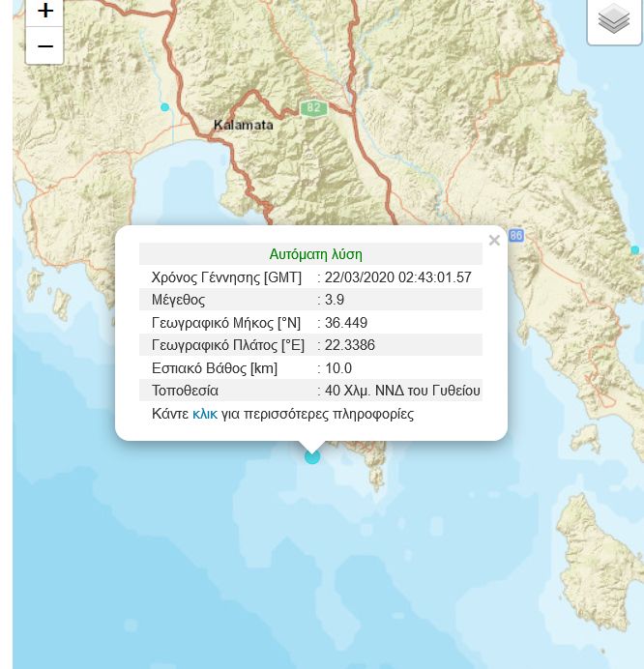Follow the "κλικ" link for more information
Screen dimensions: 644x669
tap(204, 414)
